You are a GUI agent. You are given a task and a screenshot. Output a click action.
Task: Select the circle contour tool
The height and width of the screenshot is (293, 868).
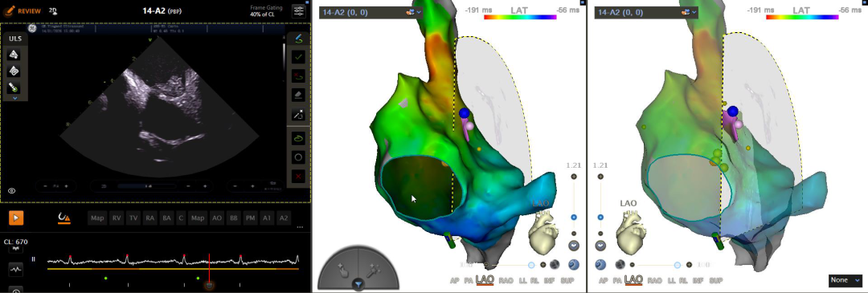298,157
